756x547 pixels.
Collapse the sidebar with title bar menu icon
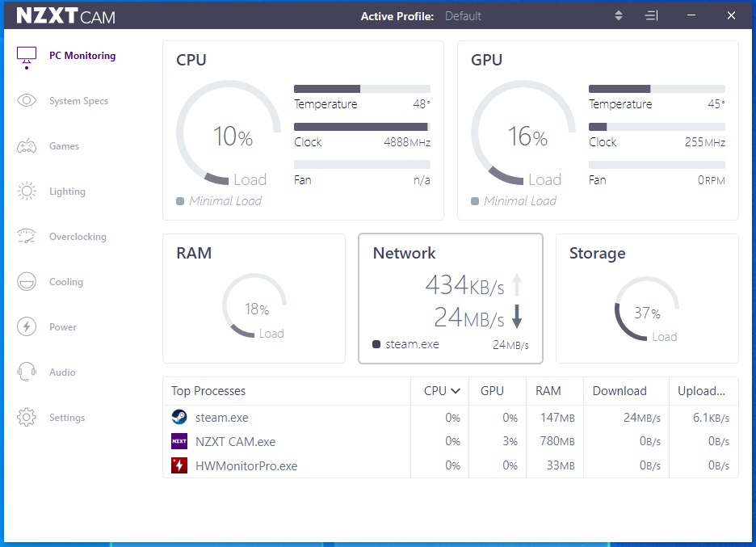[651, 16]
